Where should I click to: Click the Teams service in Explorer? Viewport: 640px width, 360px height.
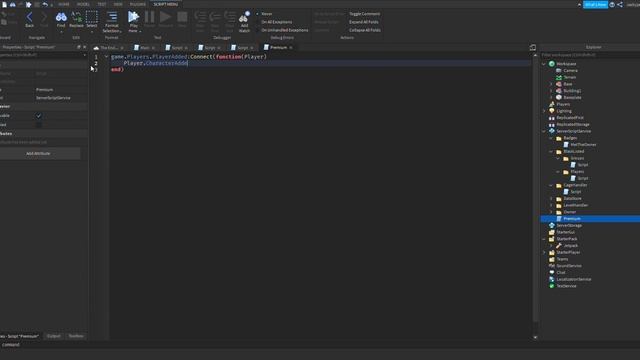(562, 259)
